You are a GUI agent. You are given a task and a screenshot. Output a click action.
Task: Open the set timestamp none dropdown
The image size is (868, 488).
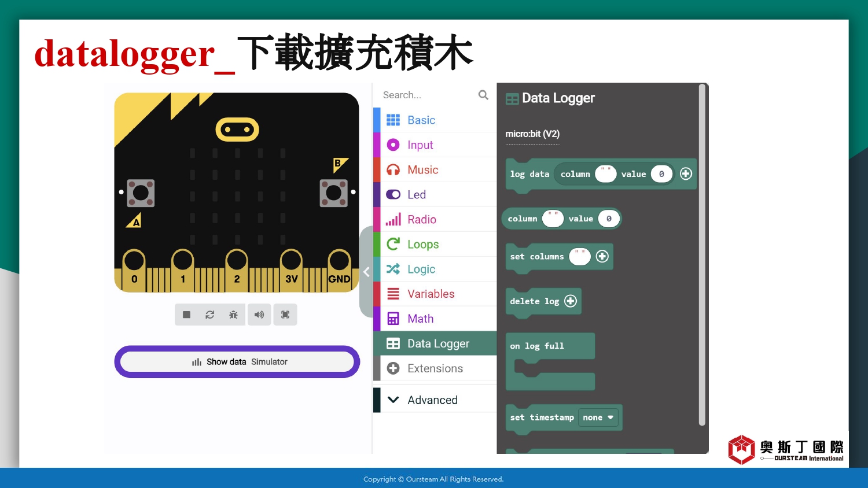coord(598,417)
